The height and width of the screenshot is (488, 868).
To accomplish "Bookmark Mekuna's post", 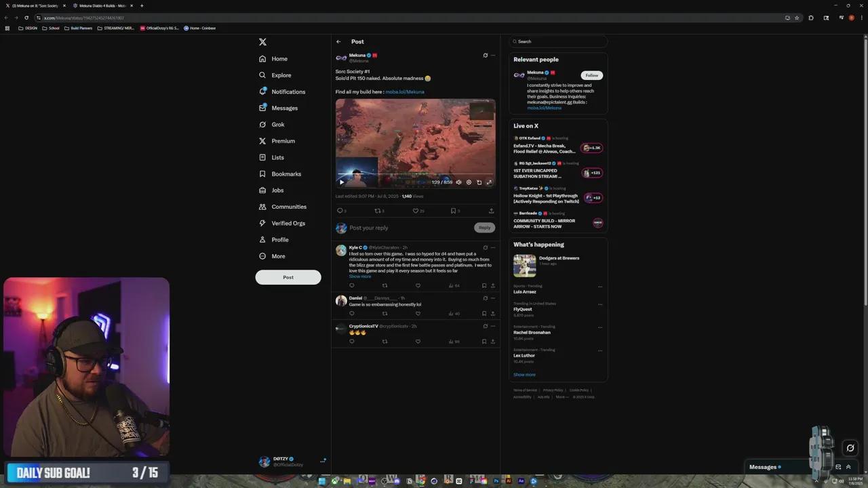I will pyautogui.click(x=453, y=211).
